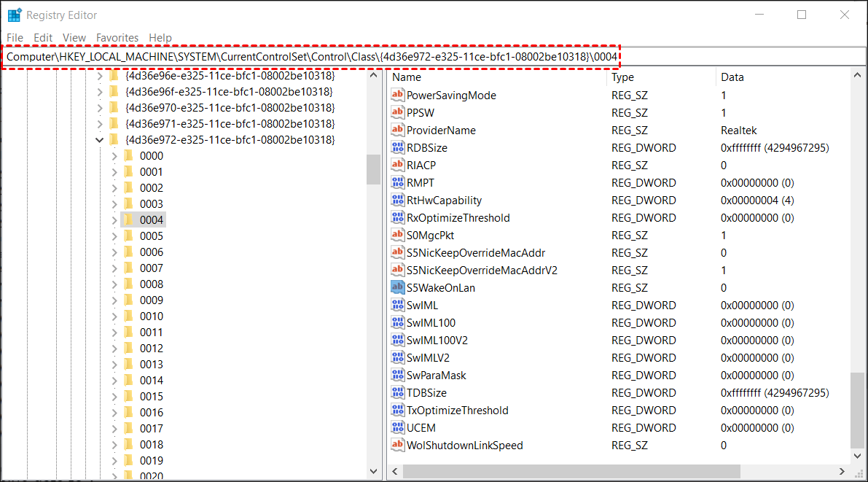Click the REG_DWORD icon beside RDBSize
This screenshot has height=482, width=868.
398,147
